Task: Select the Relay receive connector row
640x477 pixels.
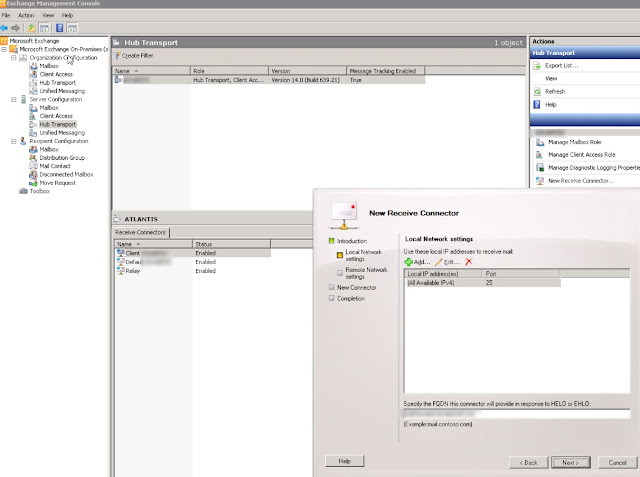Action: click(x=192, y=271)
